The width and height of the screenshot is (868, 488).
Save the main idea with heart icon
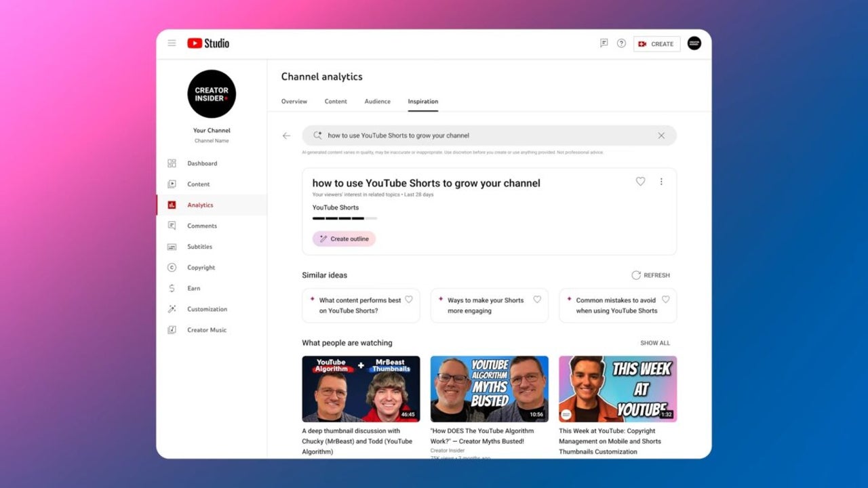pyautogui.click(x=640, y=182)
